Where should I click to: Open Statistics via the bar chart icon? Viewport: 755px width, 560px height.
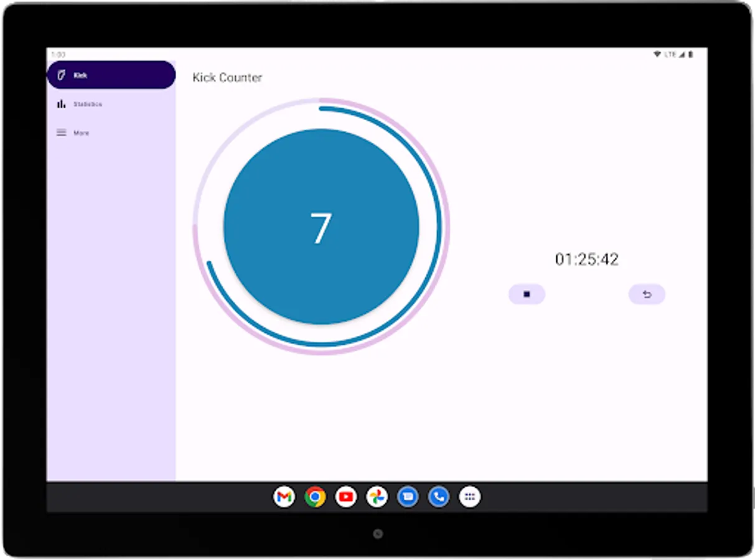[x=60, y=104]
